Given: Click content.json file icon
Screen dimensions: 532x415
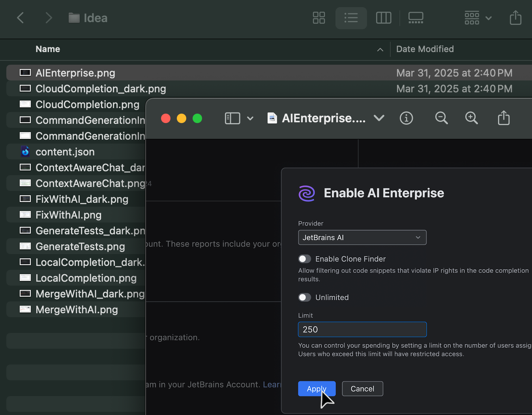Looking at the screenshot, I should point(25,151).
